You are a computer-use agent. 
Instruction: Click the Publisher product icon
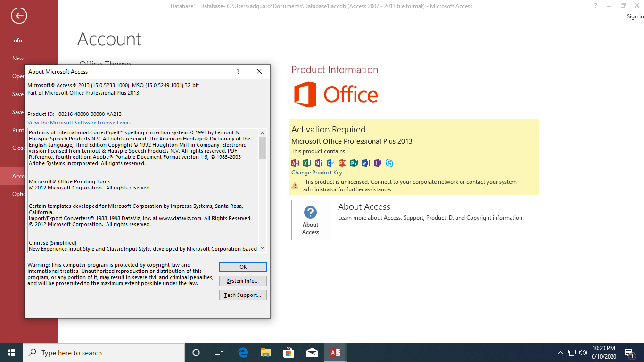point(354,163)
